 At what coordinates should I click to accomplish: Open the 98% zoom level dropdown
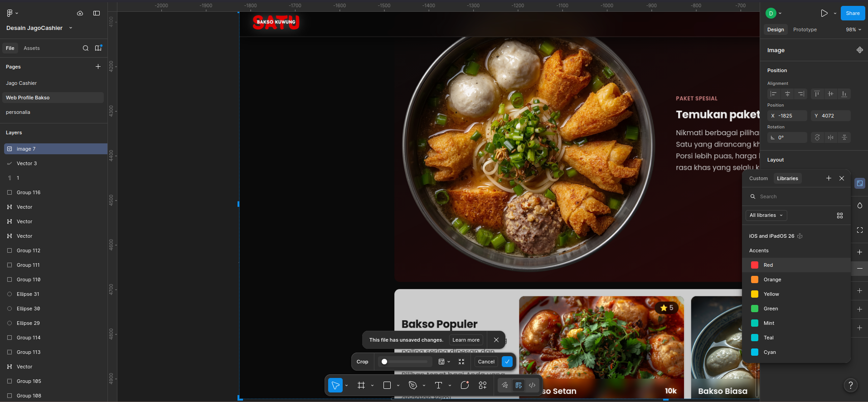pos(853,29)
